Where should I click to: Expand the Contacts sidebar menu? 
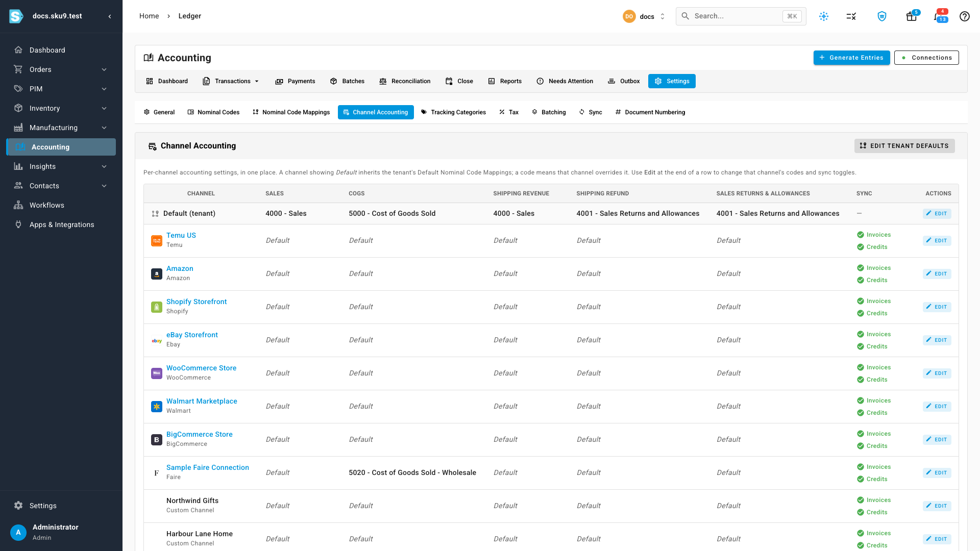pyautogui.click(x=61, y=186)
